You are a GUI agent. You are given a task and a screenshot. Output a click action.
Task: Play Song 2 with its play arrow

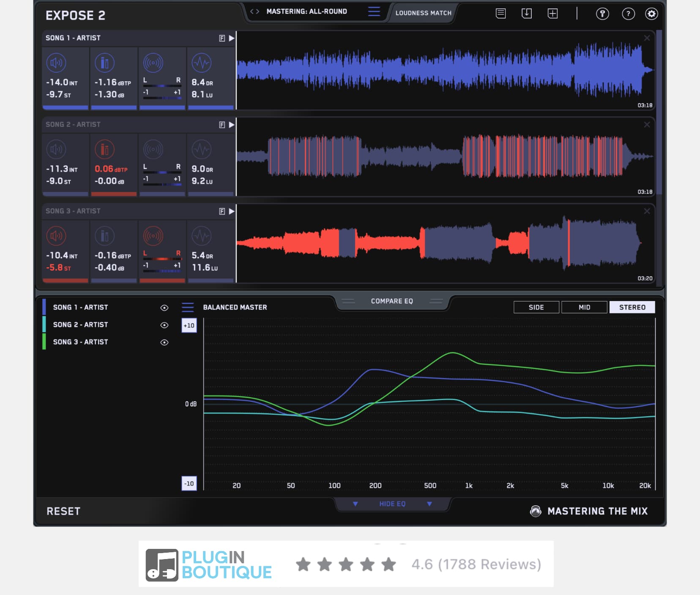click(232, 125)
